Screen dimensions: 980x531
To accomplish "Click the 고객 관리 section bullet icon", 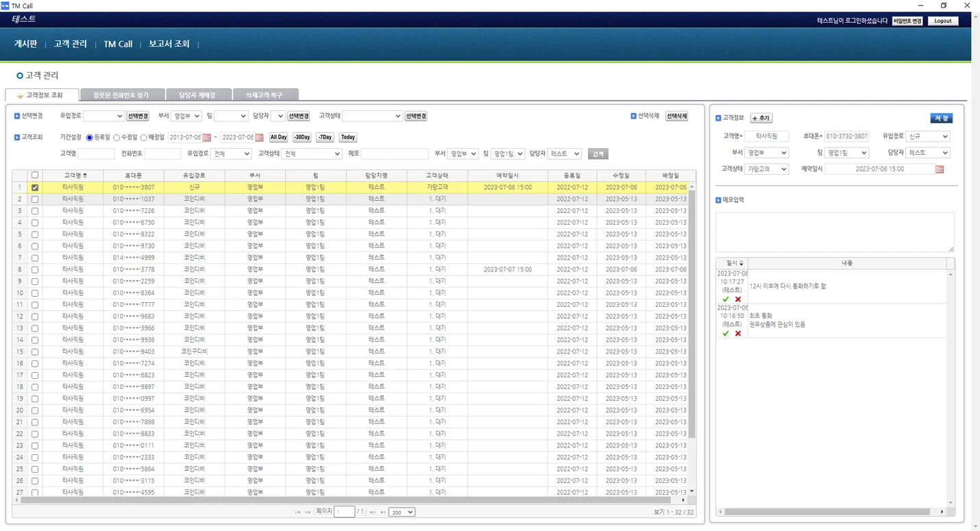I will (x=19, y=75).
